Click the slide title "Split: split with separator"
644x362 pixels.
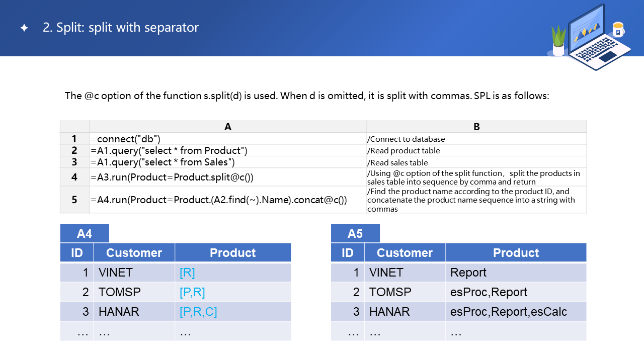tap(121, 28)
